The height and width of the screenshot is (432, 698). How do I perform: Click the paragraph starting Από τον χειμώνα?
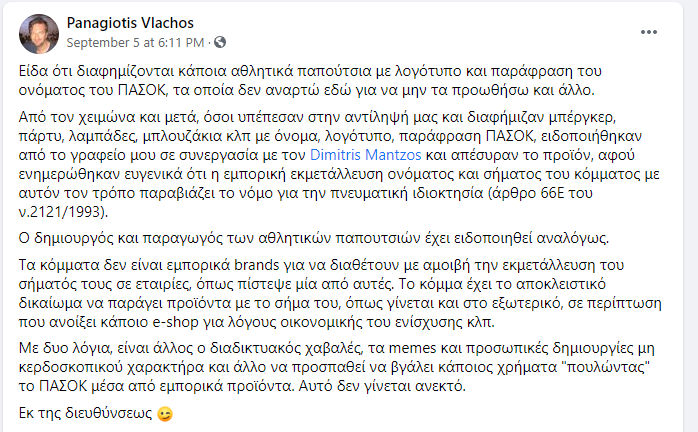(339, 164)
